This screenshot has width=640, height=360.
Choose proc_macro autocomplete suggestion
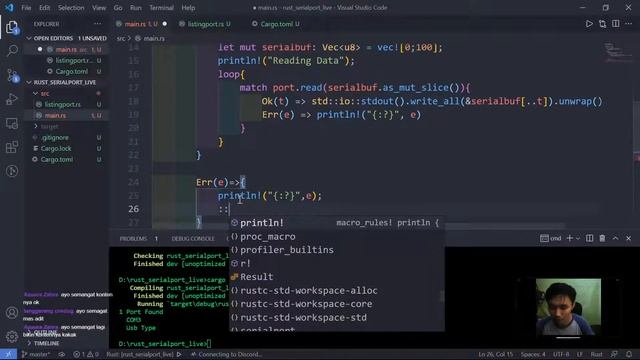point(336,236)
